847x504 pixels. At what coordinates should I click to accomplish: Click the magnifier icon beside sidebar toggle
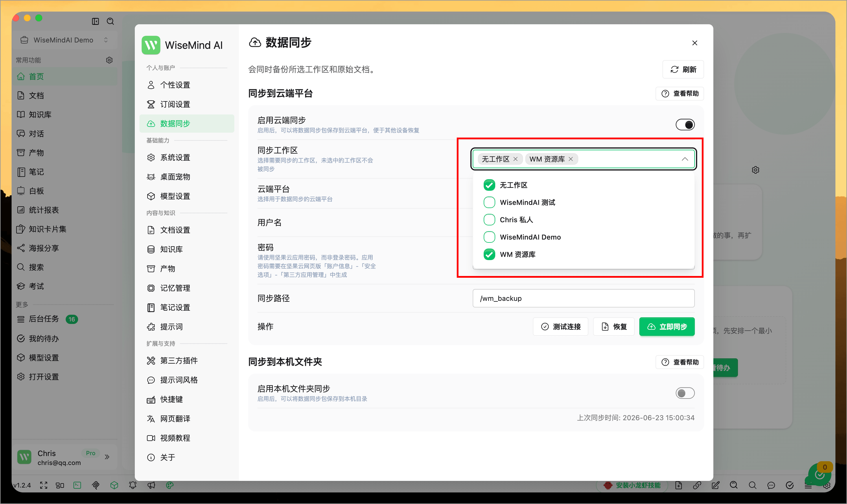click(110, 21)
